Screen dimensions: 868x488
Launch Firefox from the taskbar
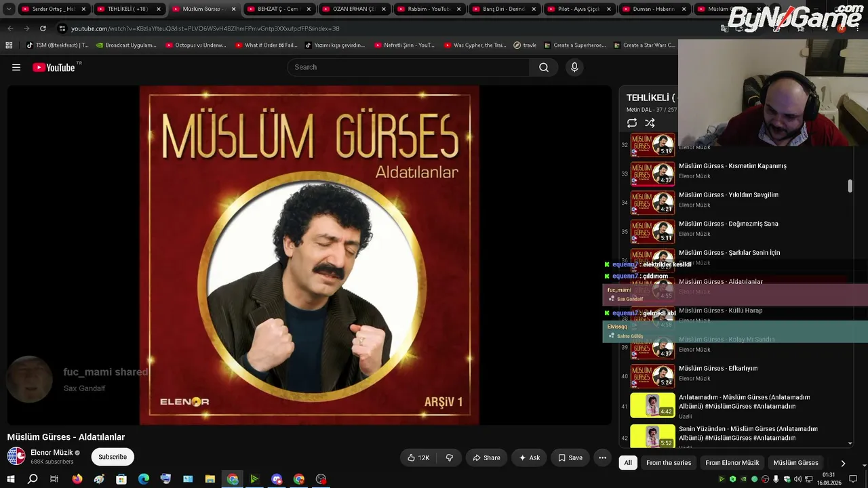[77, 479]
